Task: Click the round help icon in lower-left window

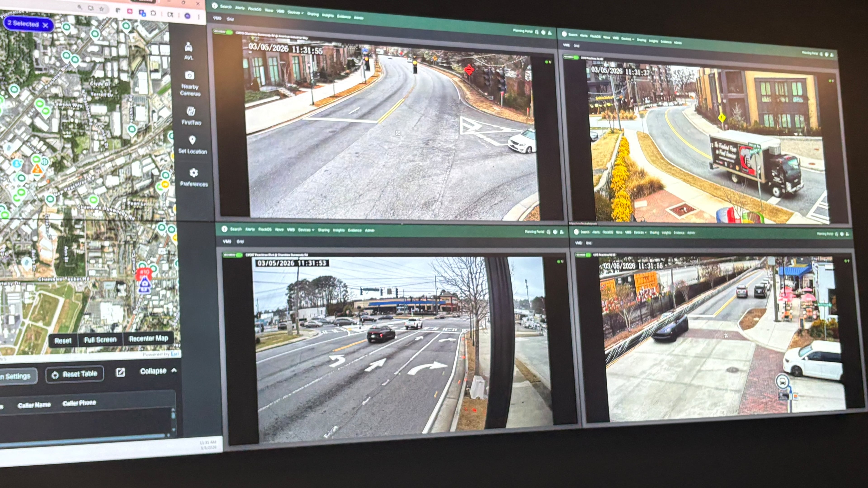Action: [555, 232]
